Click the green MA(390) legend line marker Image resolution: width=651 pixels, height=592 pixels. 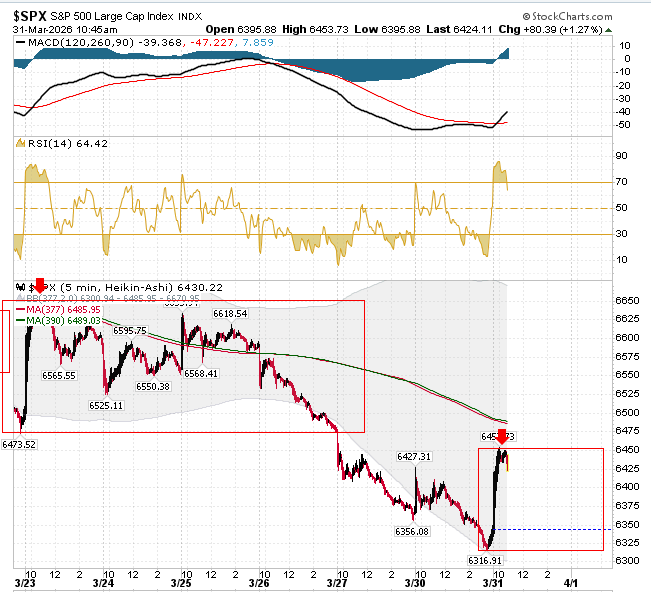coord(20,320)
